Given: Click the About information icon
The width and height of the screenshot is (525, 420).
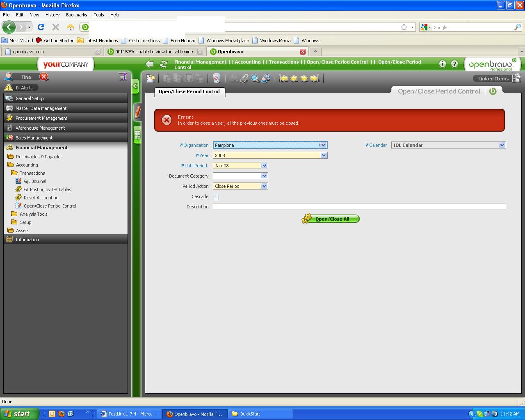Looking at the screenshot, I should [x=443, y=64].
